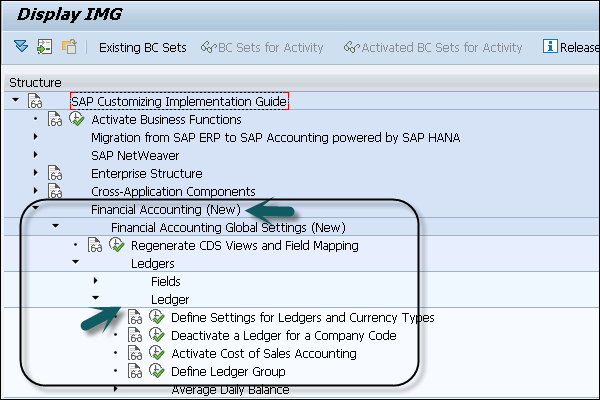This screenshot has width=600, height=400.
Task: Click the Release Notes info icon
Action: (549, 47)
